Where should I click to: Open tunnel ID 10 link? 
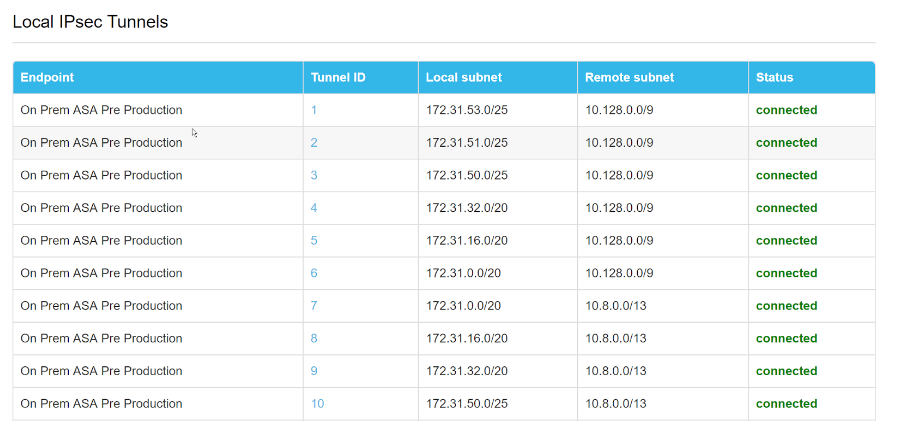pyautogui.click(x=317, y=404)
